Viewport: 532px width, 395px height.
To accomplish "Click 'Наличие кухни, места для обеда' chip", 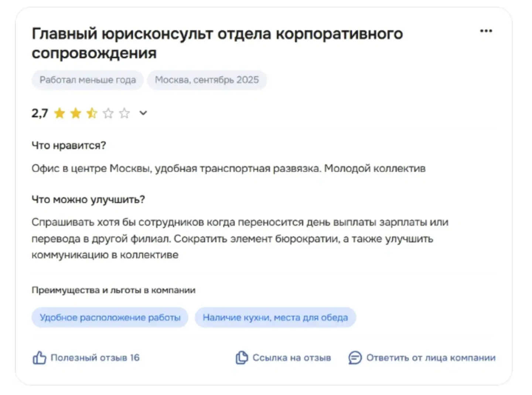I will (x=275, y=317).
